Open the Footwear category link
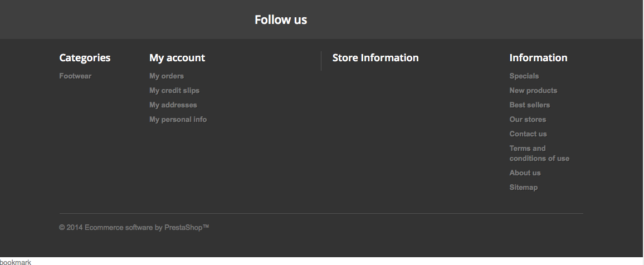The height and width of the screenshot is (265, 644). point(75,76)
